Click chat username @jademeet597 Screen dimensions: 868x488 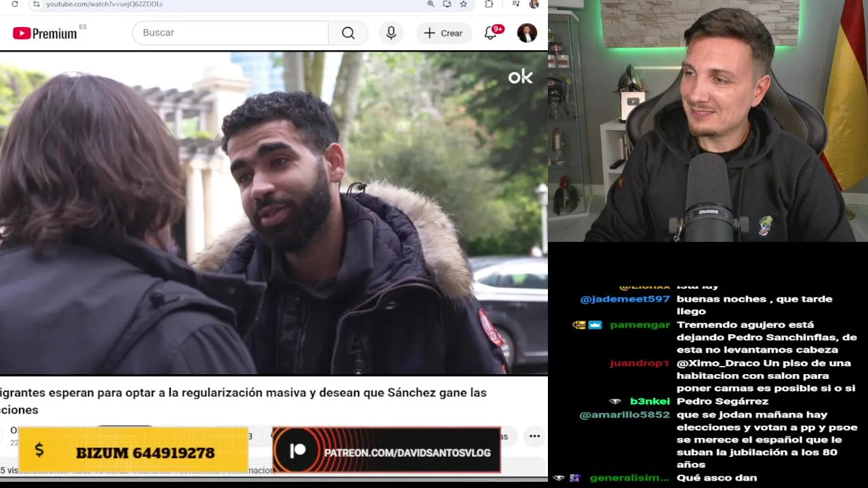click(625, 299)
